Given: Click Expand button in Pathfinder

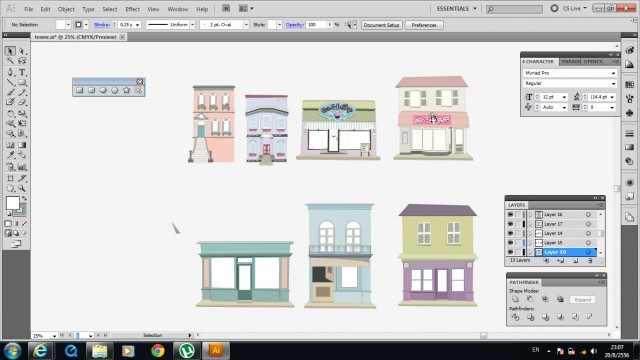Looking at the screenshot, I should (582, 300).
